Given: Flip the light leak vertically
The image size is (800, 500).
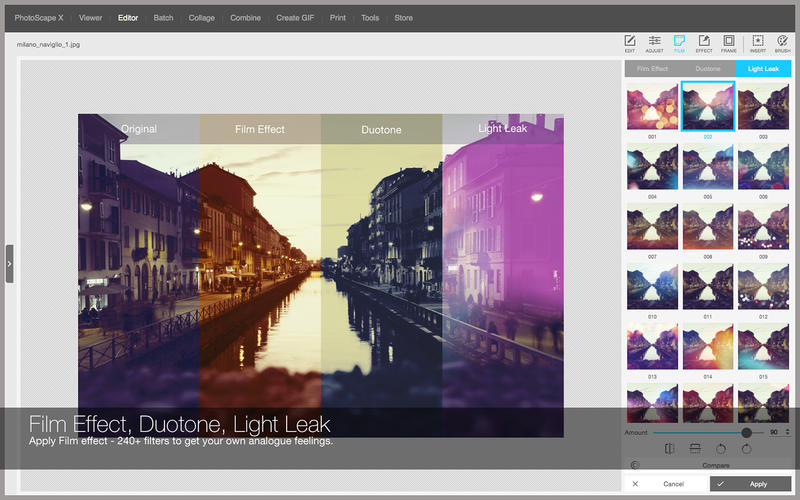Looking at the screenshot, I should [x=694, y=449].
